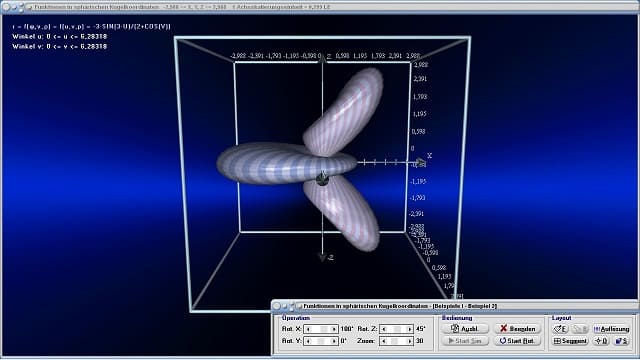This screenshot has width=640, height=360.
Task: Click the Zoom value 30
Action: pyautogui.click(x=420, y=341)
